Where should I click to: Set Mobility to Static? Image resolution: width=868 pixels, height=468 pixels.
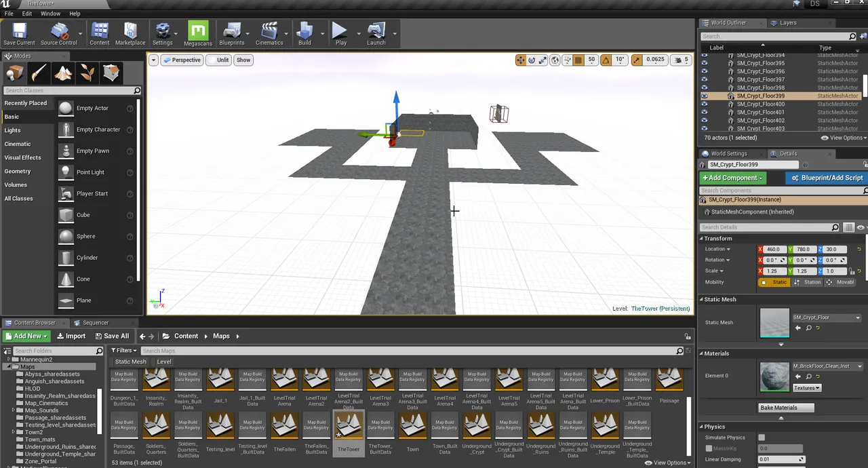tap(774, 282)
